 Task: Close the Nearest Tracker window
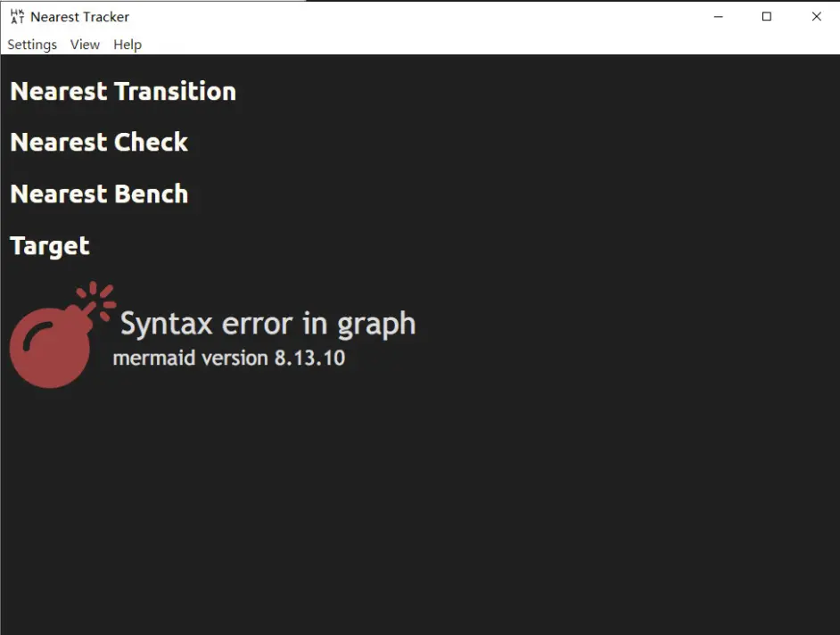point(816,17)
